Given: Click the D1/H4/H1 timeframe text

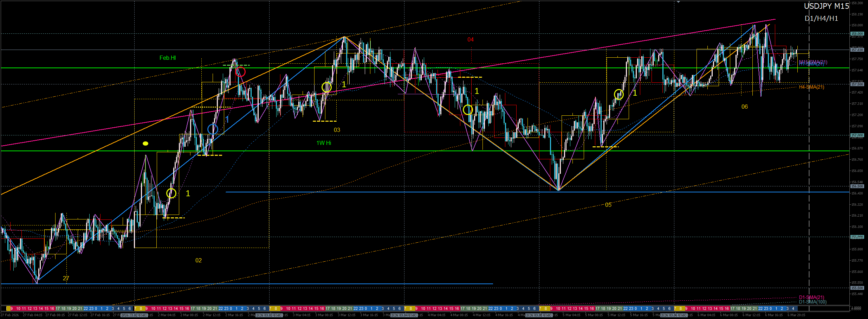Looking at the screenshot, I should point(821,19).
